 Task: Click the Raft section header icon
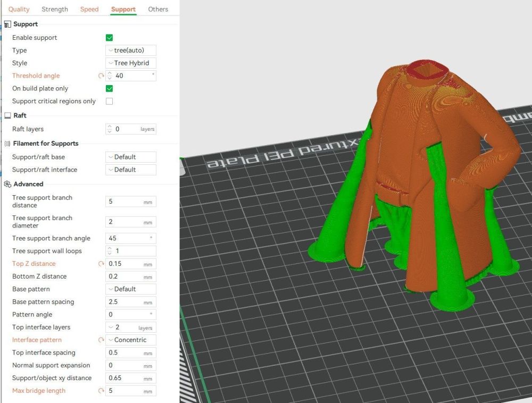tap(7, 115)
